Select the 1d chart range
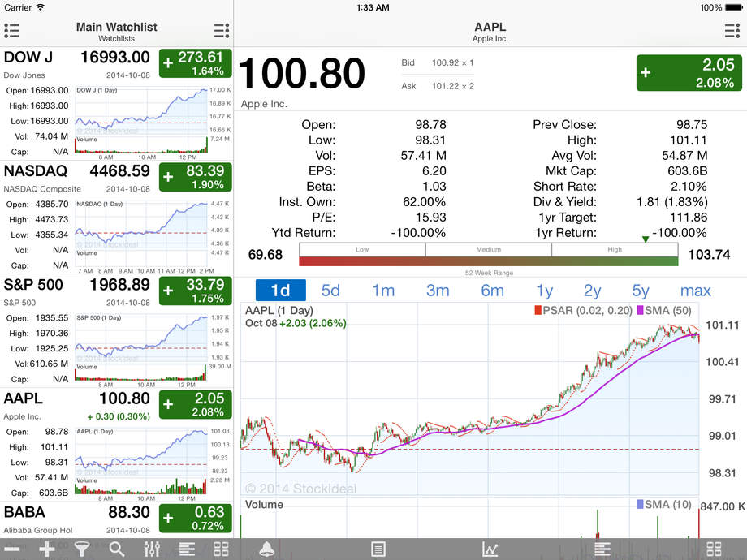The height and width of the screenshot is (560, 747). tap(281, 290)
